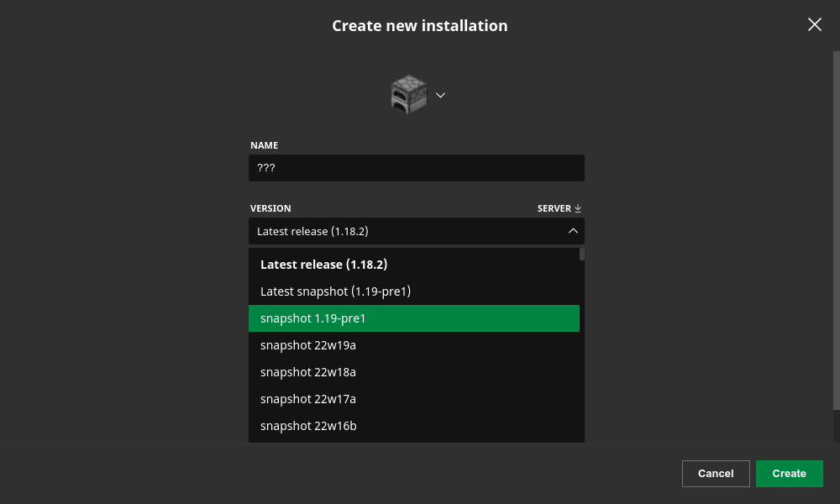Screen dimensions: 840x504
Task: Focus the NAME text field containing ???
Action: [416, 168]
